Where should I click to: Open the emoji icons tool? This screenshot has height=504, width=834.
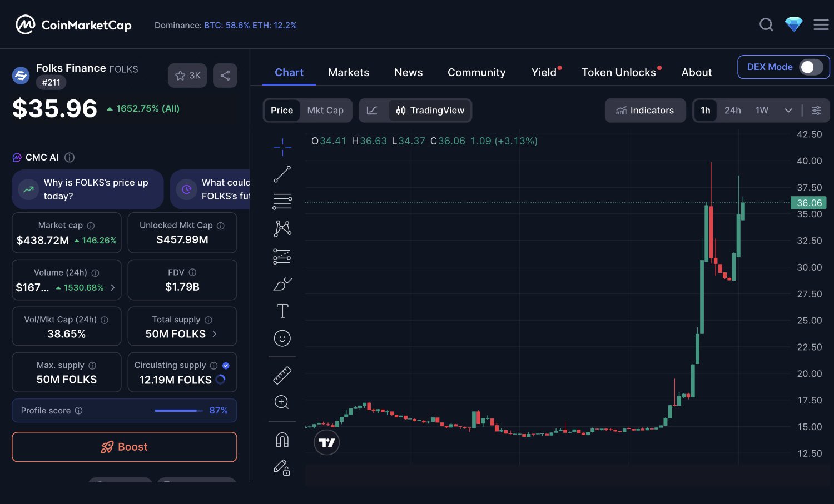(282, 338)
